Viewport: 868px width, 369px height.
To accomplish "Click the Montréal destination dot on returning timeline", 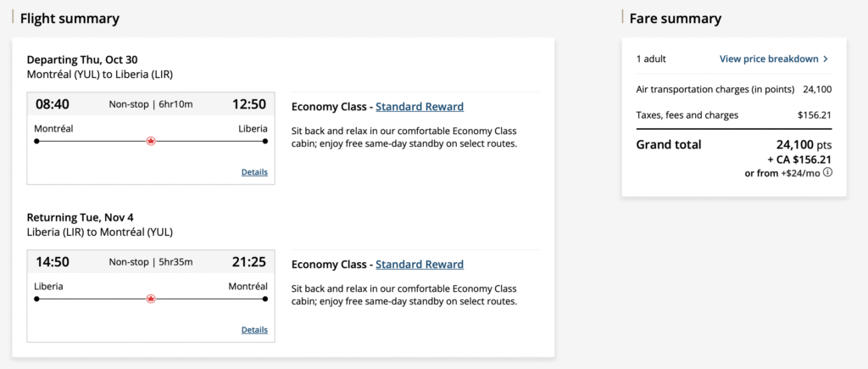I will pos(265,299).
